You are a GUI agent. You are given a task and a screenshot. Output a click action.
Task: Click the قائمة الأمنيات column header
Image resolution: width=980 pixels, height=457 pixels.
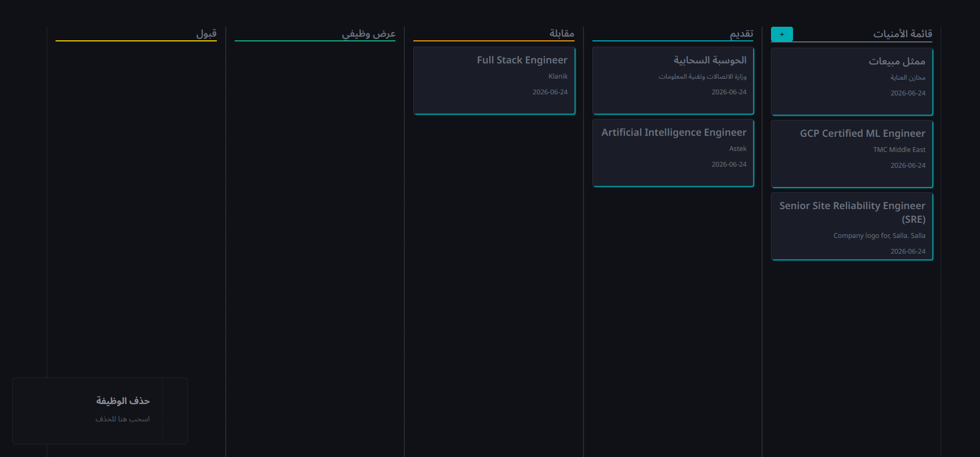pyautogui.click(x=902, y=34)
